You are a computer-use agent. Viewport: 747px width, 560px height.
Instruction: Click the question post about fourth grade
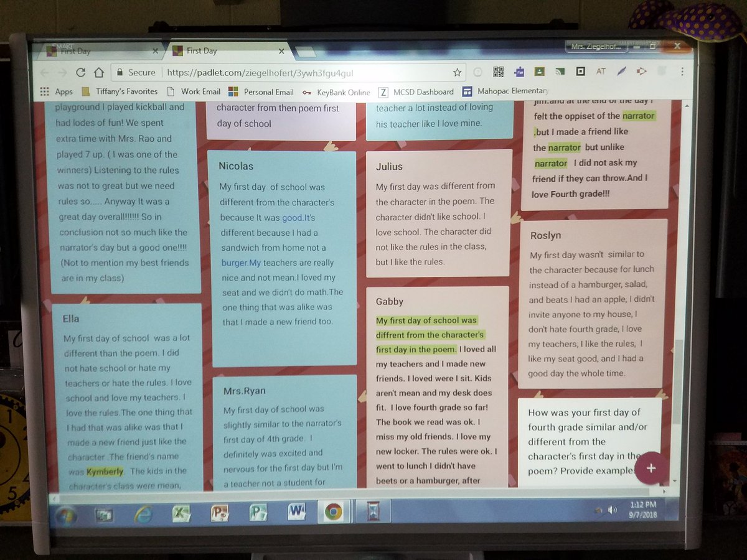tap(588, 442)
